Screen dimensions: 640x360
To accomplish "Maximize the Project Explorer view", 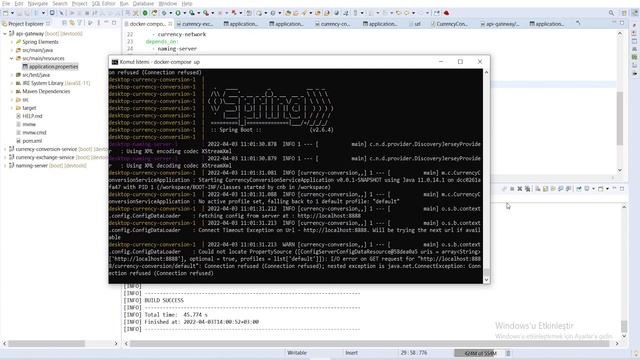I will pyautogui.click(x=114, y=23).
